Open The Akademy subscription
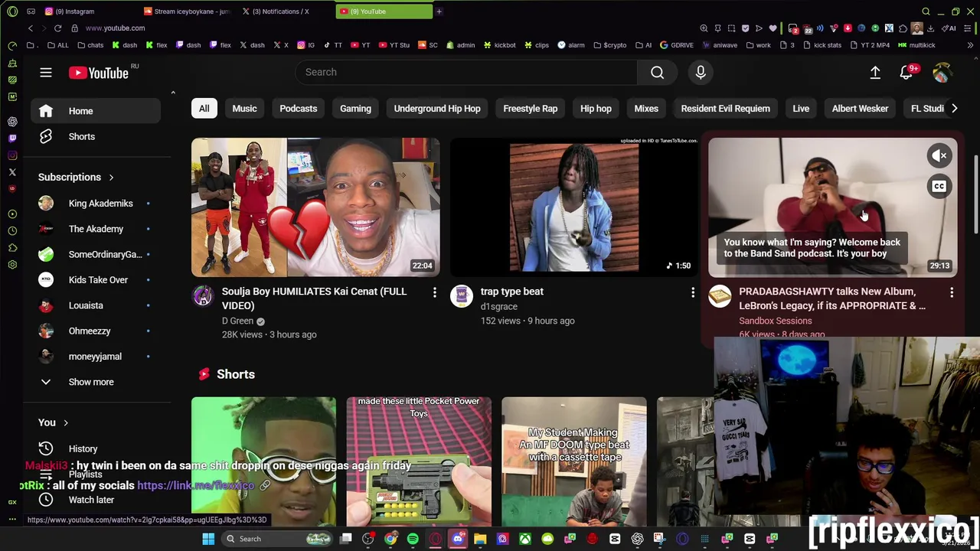 (96, 229)
